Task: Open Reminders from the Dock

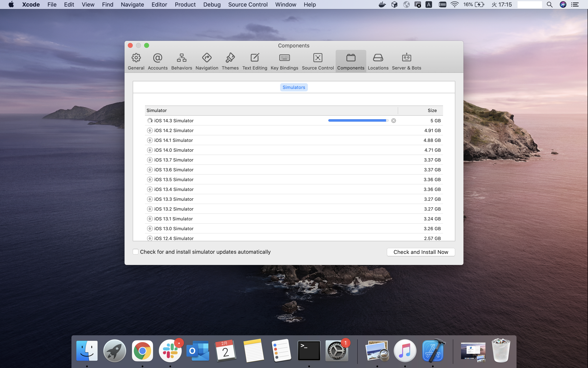Action: [281, 350]
